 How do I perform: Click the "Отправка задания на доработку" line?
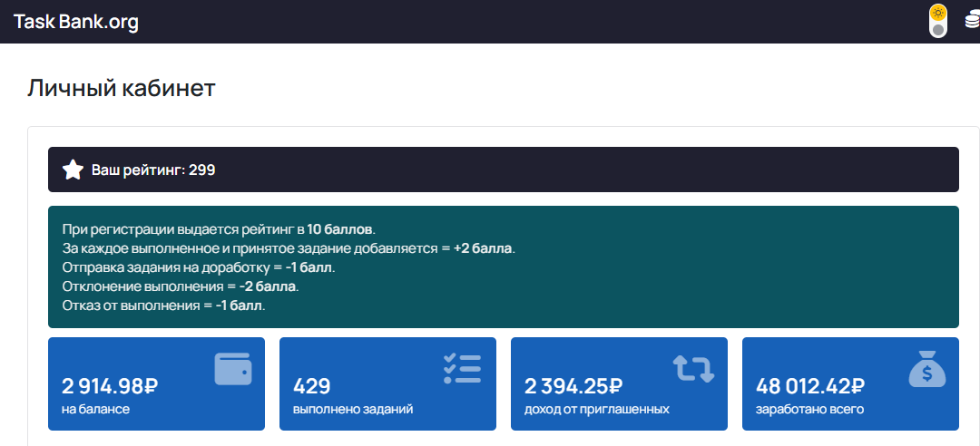(x=199, y=267)
